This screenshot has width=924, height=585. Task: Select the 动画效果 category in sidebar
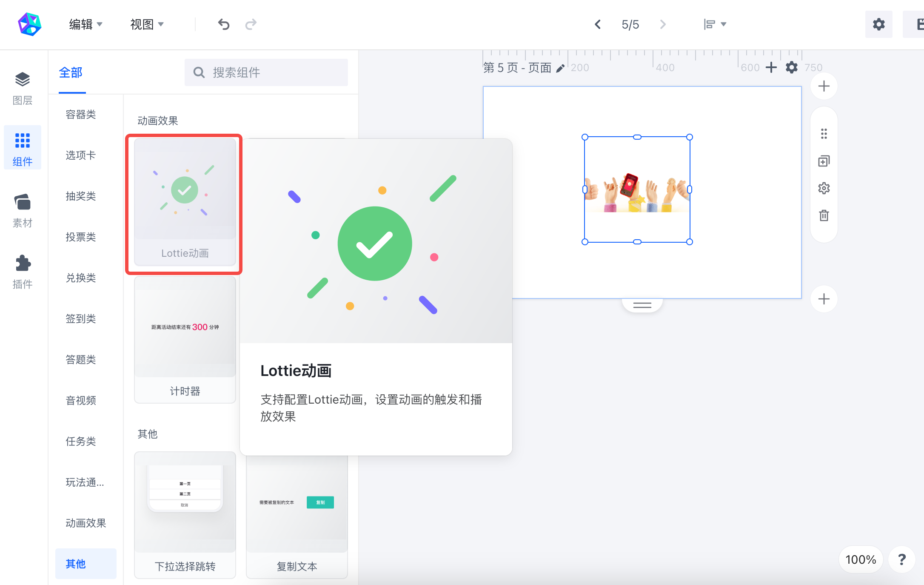tap(86, 523)
